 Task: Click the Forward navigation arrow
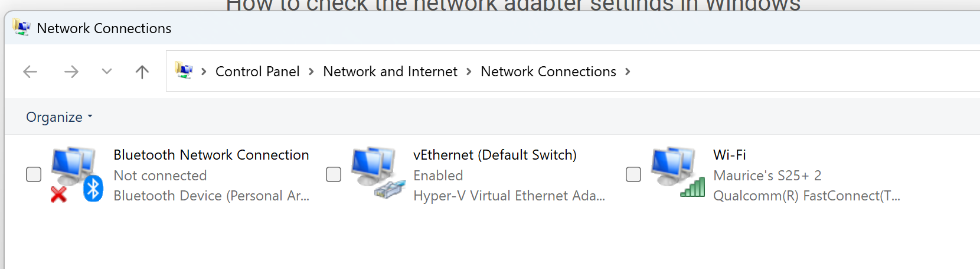[71, 72]
